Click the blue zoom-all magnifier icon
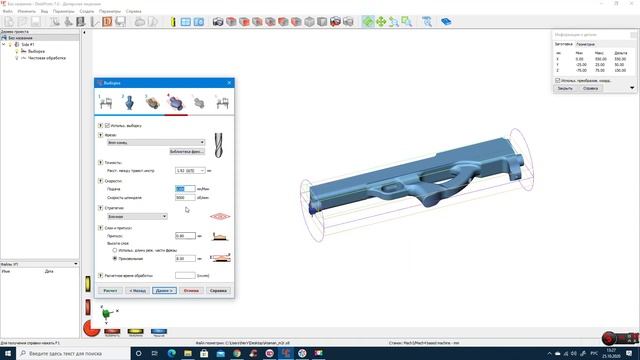This screenshot has height=360, width=640. tap(427, 22)
